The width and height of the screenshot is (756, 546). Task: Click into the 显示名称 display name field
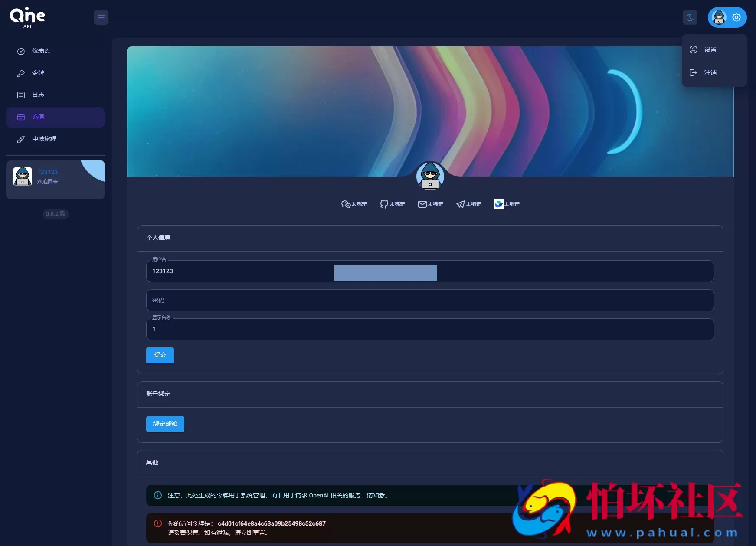tap(429, 330)
